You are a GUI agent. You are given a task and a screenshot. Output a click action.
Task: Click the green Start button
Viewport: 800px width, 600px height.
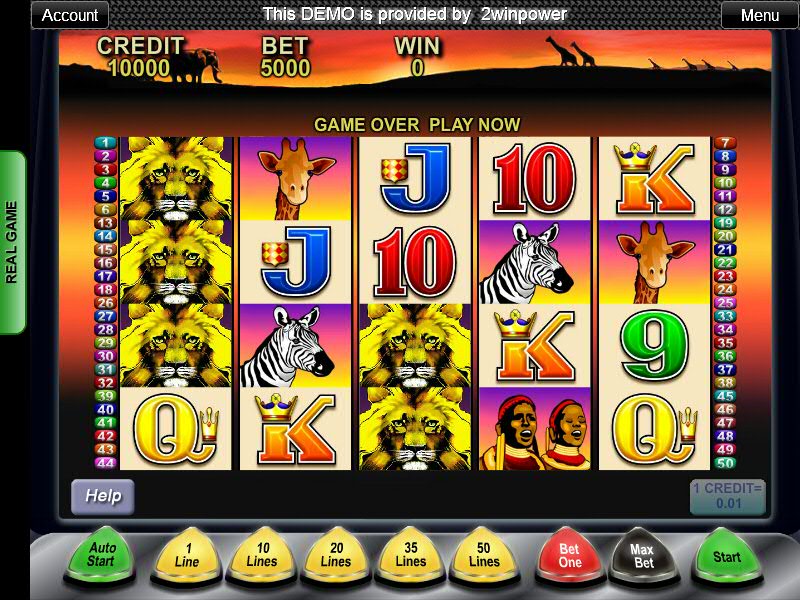coord(726,557)
